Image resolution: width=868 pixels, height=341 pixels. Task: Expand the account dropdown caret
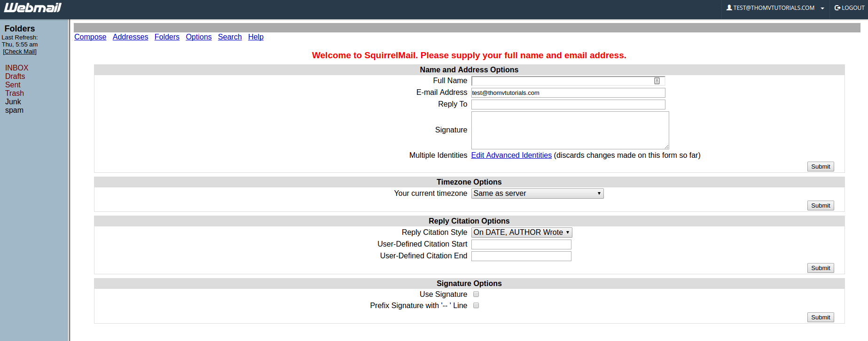click(x=822, y=8)
